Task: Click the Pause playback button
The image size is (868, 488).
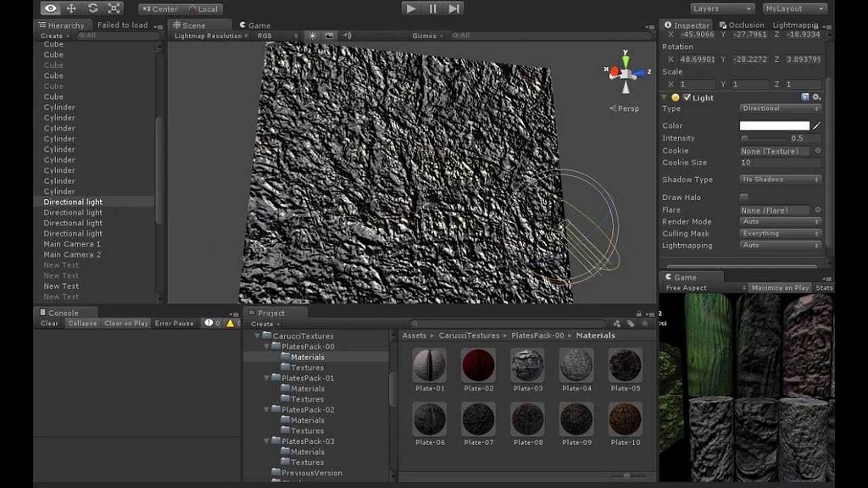Action: point(431,8)
